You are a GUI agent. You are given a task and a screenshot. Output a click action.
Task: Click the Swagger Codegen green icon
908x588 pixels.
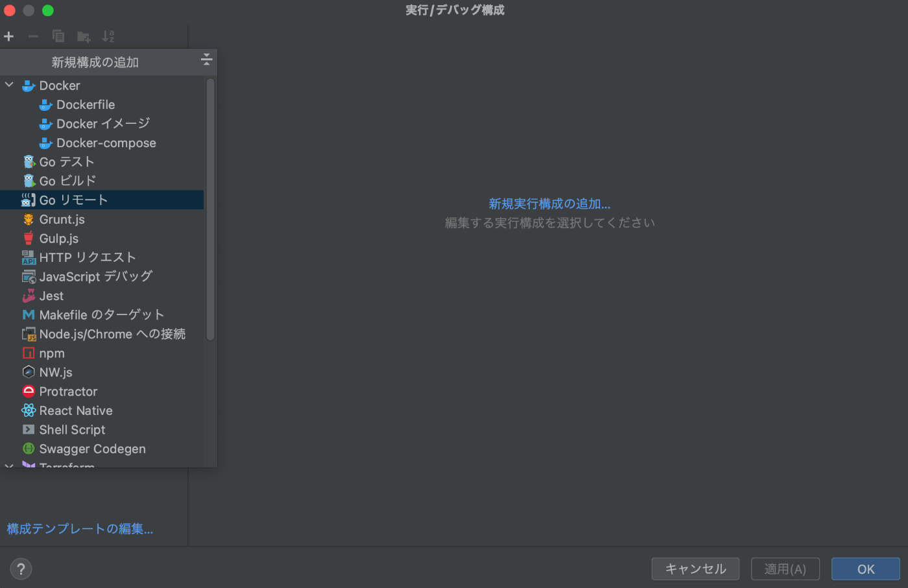(29, 449)
